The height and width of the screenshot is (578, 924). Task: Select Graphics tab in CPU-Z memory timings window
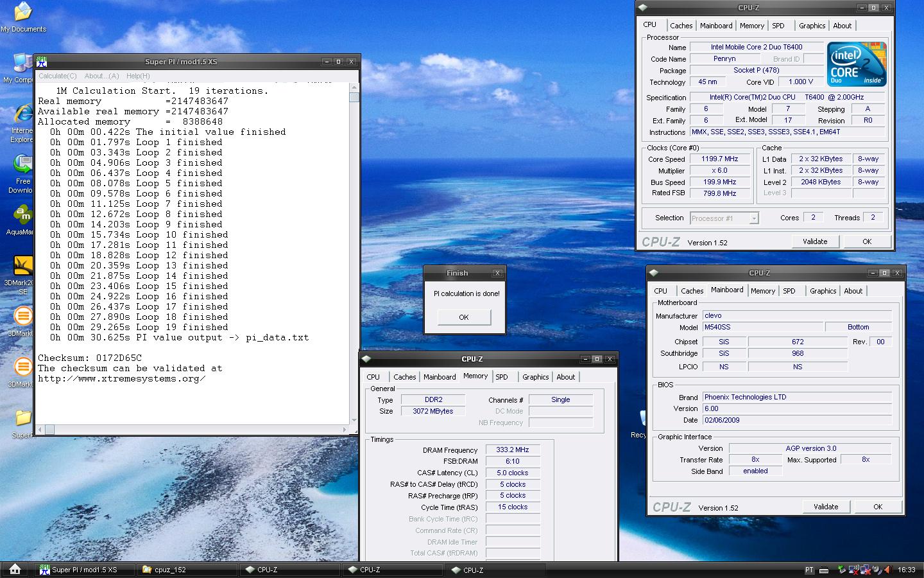536,377
